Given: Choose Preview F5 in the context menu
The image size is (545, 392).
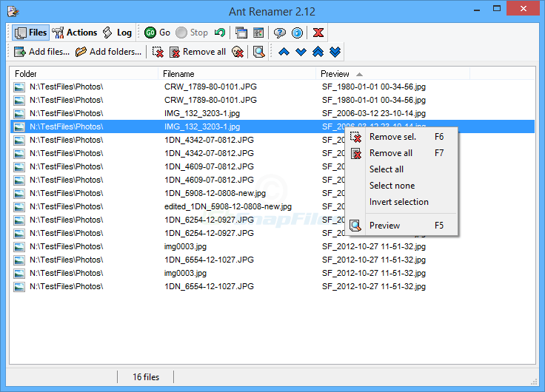Looking at the screenshot, I should click(x=403, y=226).
